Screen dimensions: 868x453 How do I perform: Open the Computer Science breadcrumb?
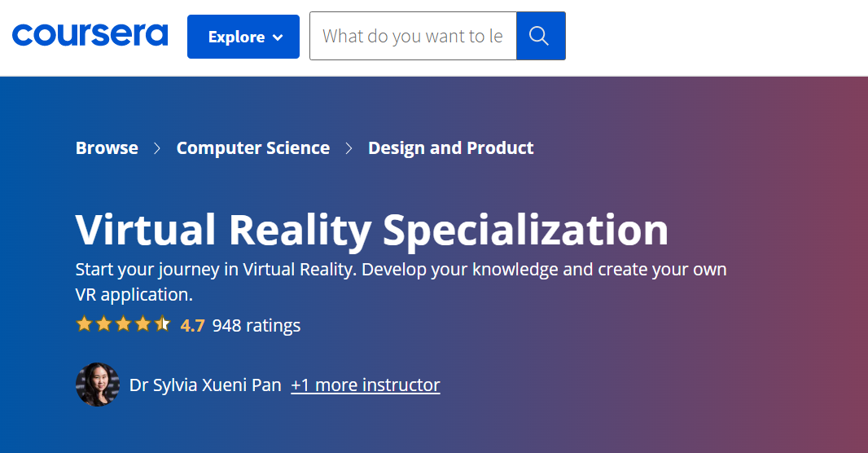point(252,148)
